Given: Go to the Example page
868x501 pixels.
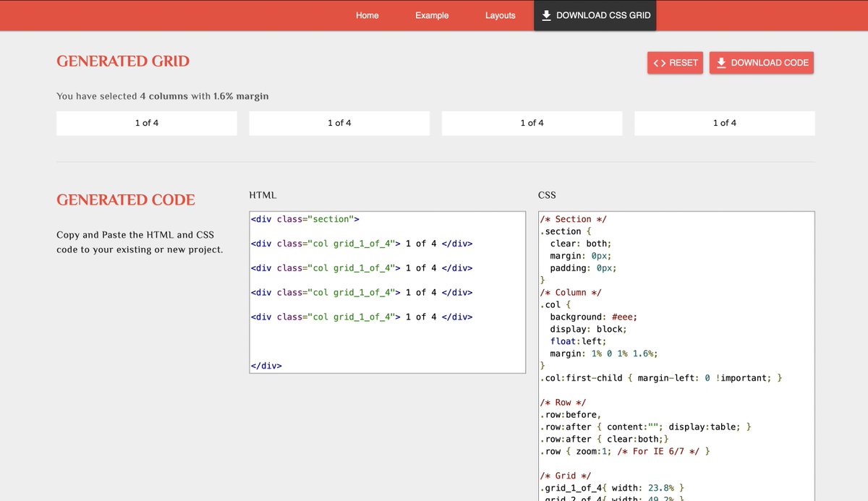Looking at the screenshot, I should (432, 15).
